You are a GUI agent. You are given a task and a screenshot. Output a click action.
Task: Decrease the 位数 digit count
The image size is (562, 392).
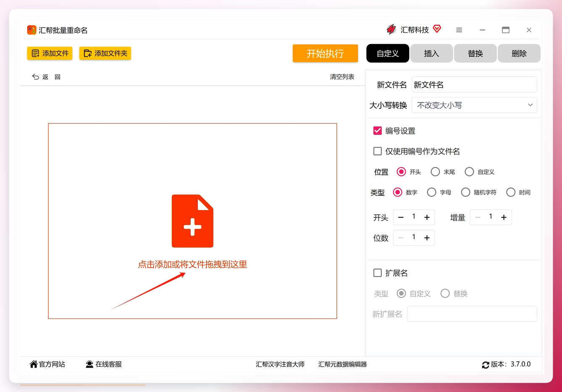click(x=401, y=238)
